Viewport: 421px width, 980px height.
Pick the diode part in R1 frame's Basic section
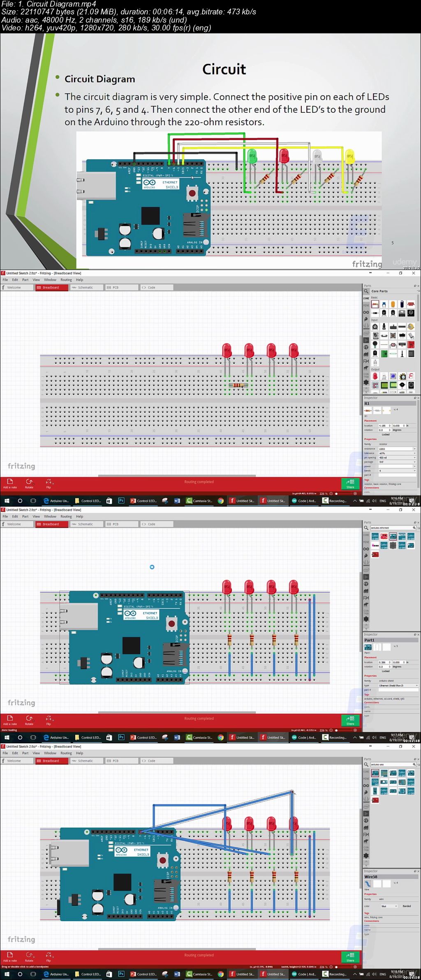375,313
